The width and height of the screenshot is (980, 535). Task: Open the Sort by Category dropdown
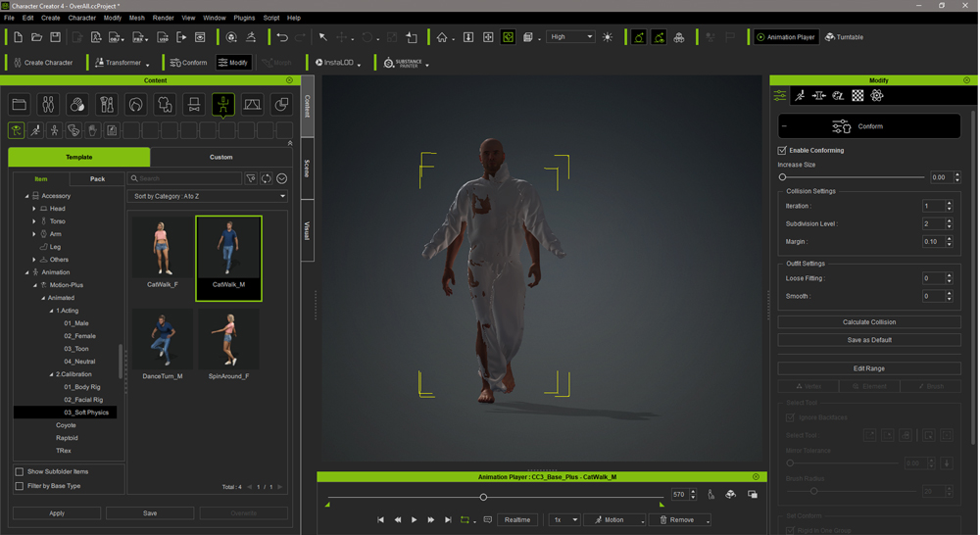tap(209, 196)
